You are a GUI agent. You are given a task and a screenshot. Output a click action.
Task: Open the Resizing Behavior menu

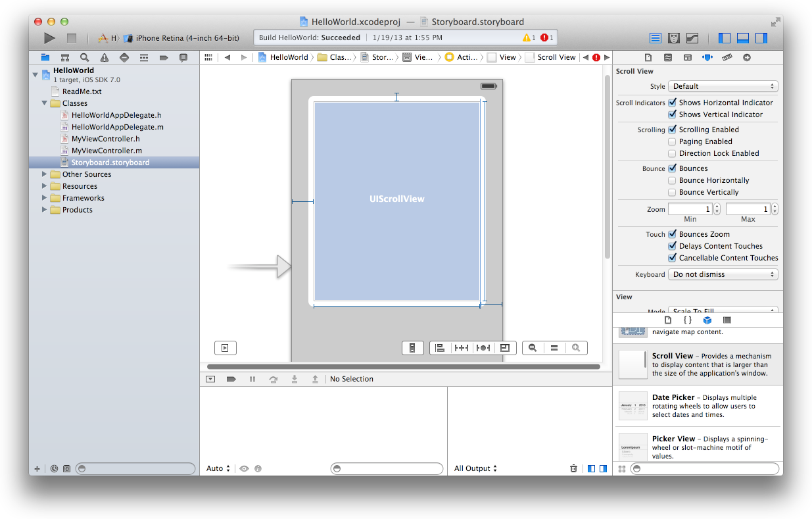click(505, 348)
